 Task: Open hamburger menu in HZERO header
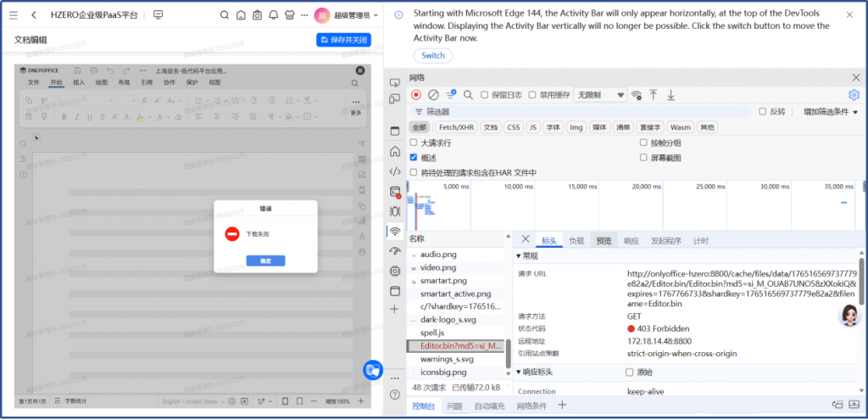point(13,15)
